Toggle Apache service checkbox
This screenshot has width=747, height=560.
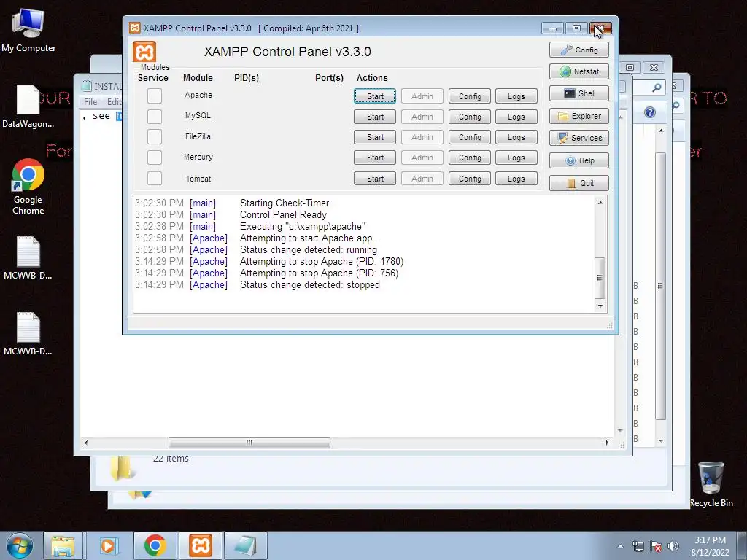(x=155, y=96)
